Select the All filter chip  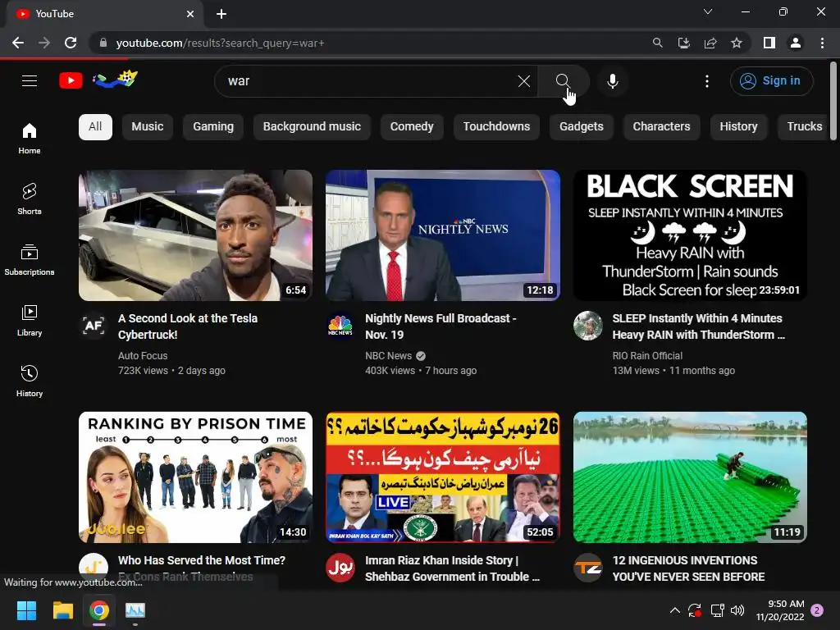tap(95, 126)
